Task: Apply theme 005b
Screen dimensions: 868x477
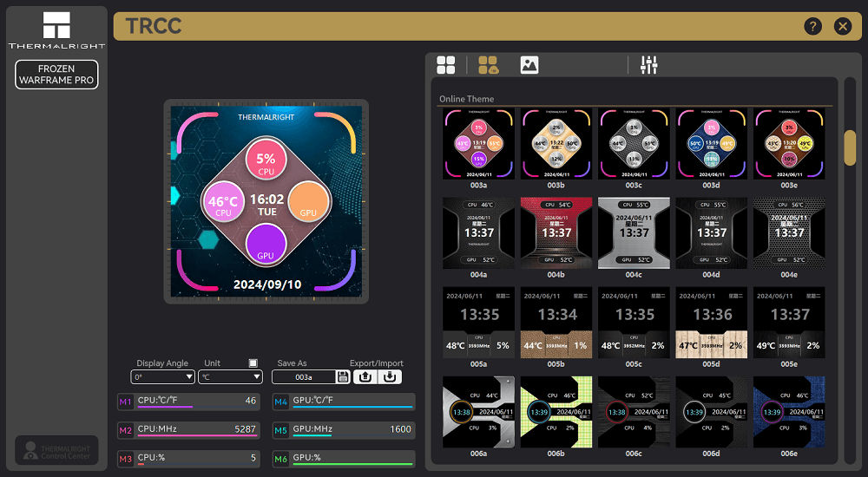Action: click(x=556, y=323)
